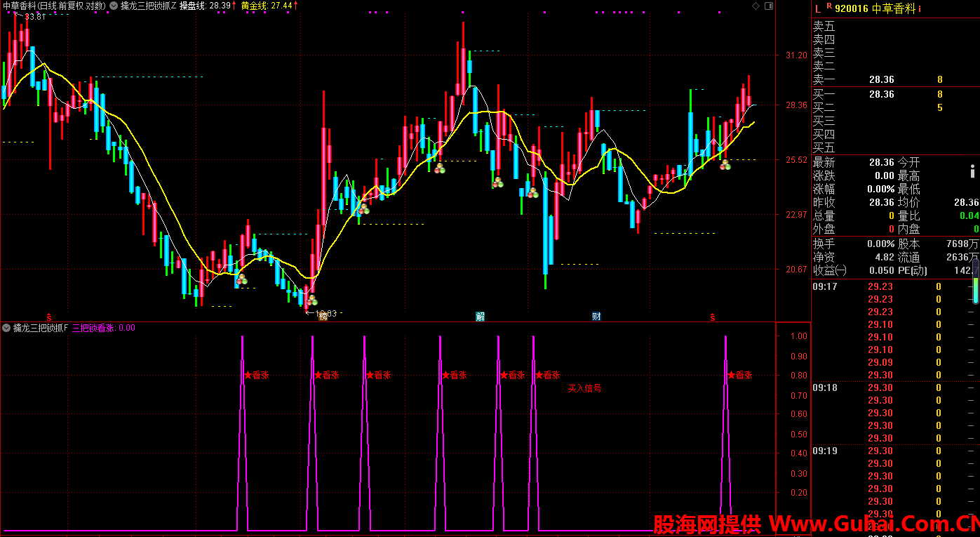This screenshot has width=980, height=537.
Task: Click the chart title 中草香料(日线,前复权,对数)
Action: tap(54, 6)
